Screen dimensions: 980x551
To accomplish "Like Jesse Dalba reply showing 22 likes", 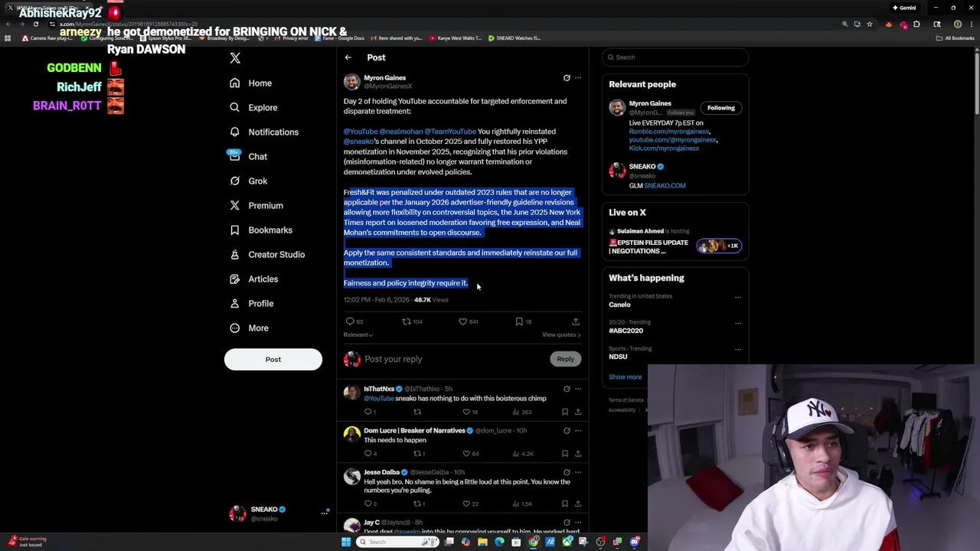I will [466, 504].
